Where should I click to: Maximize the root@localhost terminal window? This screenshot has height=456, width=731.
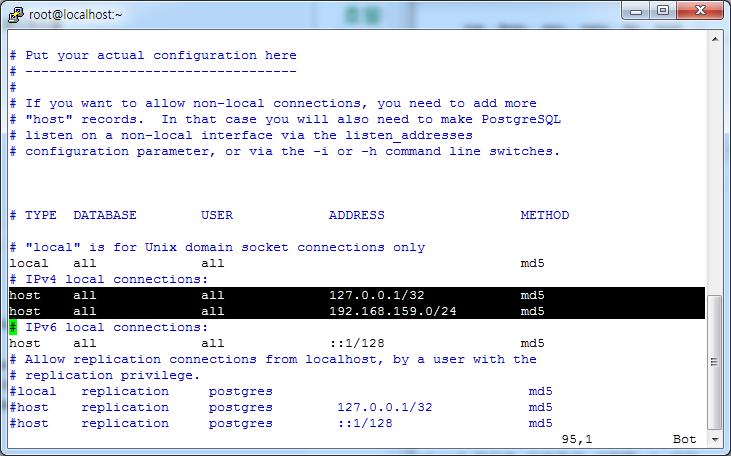[x=662, y=11]
